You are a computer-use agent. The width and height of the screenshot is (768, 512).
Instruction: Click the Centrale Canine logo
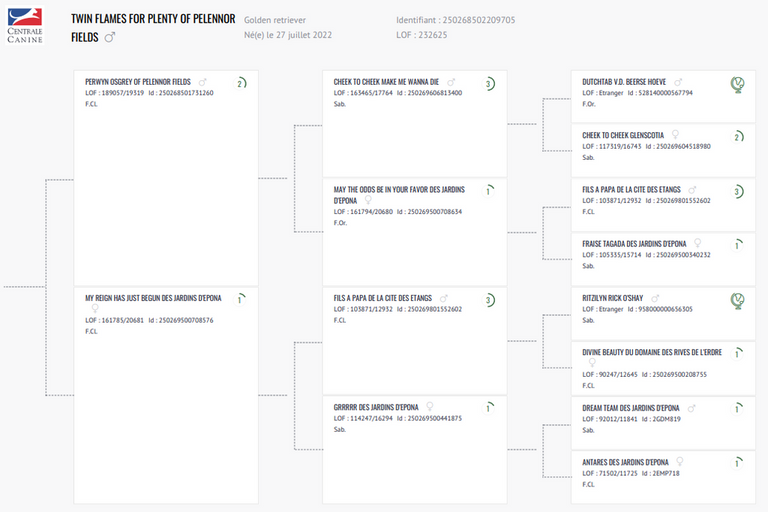coord(25,26)
